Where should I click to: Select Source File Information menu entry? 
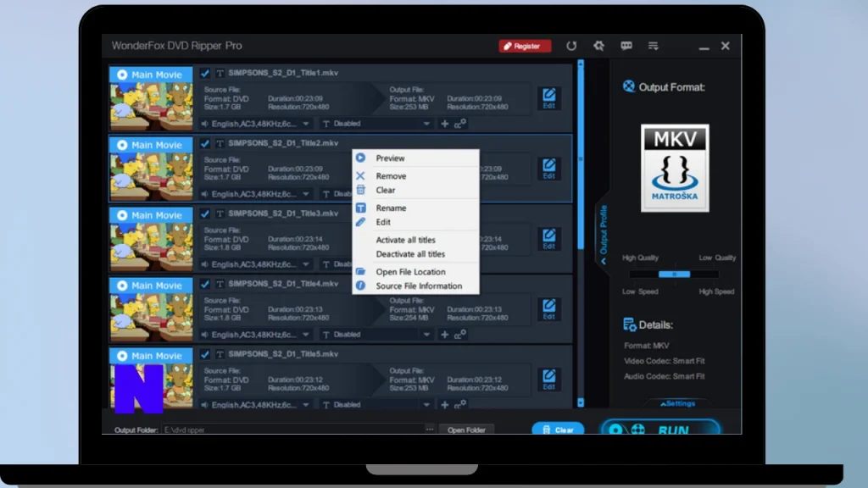[x=415, y=286]
